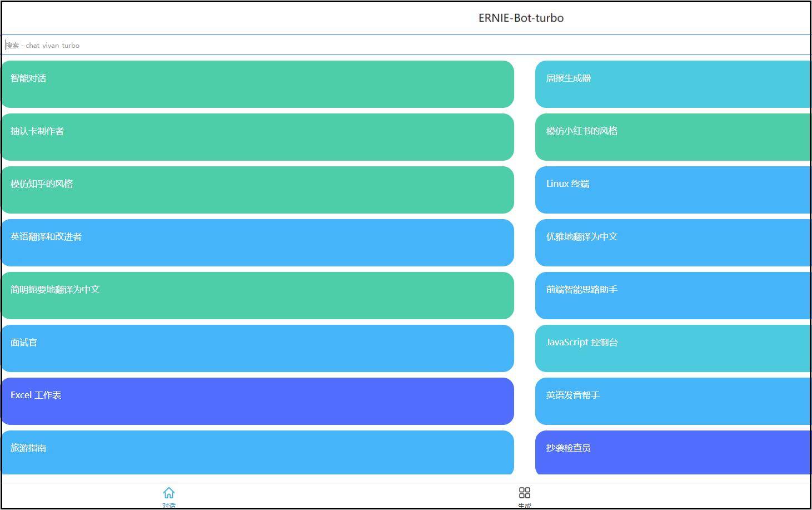The height and width of the screenshot is (510, 812).
Task: Click the ERNIE-Bot-turbo page title
Action: point(521,18)
